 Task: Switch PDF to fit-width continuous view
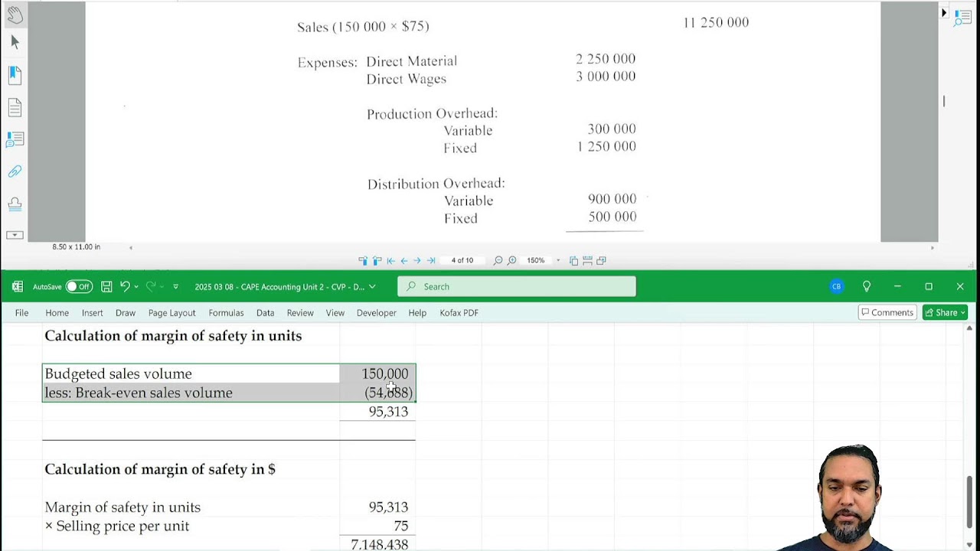[587, 261]
